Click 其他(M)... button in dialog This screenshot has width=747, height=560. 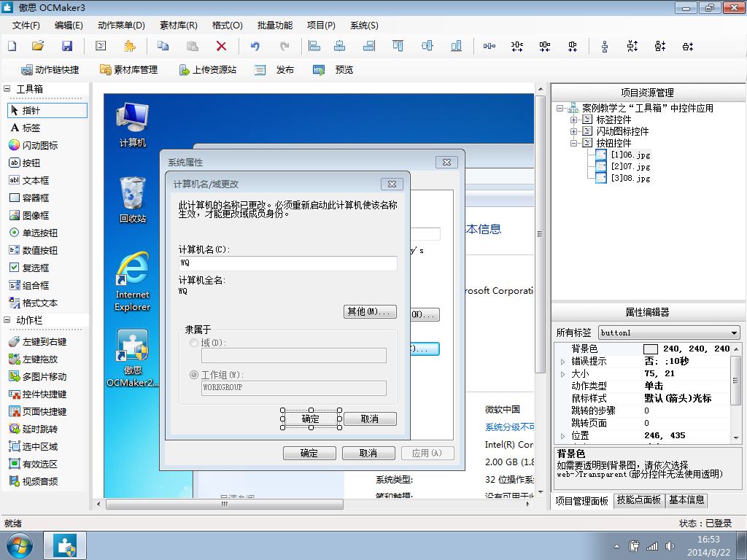(370, 311)
